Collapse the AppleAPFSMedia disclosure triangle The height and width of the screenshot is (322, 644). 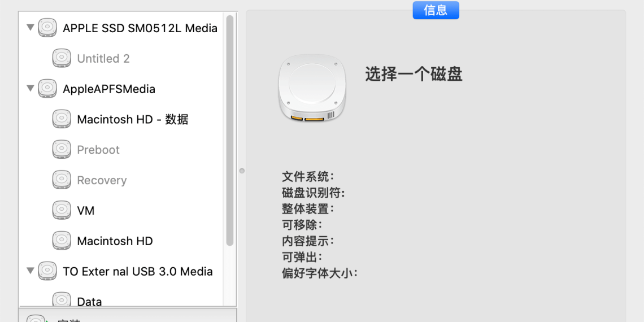(30, 88)
